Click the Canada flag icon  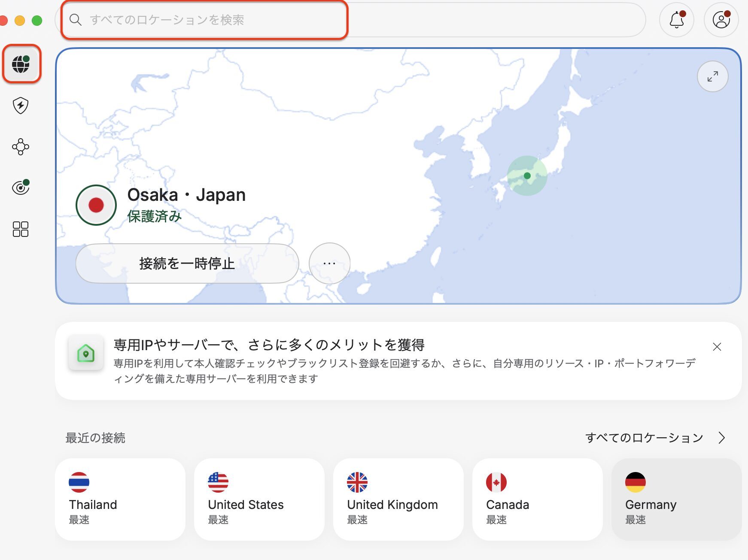[x=496, y=482]
